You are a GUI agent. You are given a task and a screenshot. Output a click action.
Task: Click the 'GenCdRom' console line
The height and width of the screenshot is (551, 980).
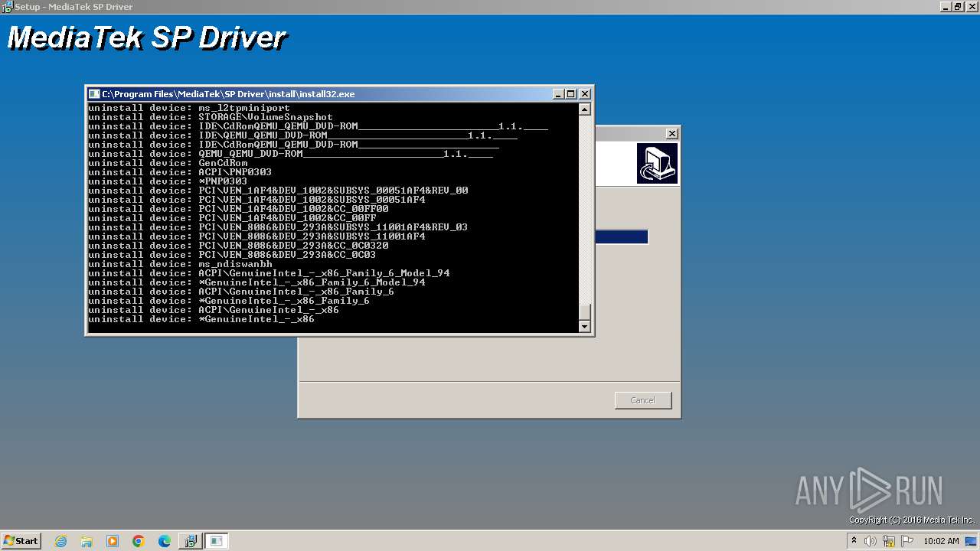point(168,163)
